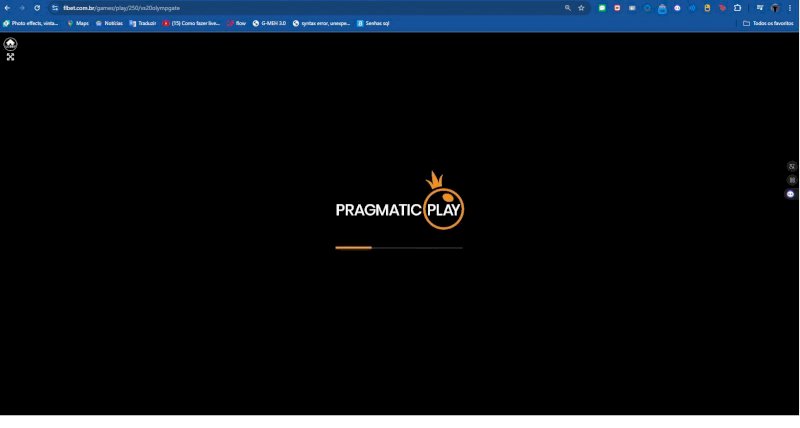Click the Lobby home icon in game
The width and height of the screenshot is (800, 428).
tap(10, 43)
